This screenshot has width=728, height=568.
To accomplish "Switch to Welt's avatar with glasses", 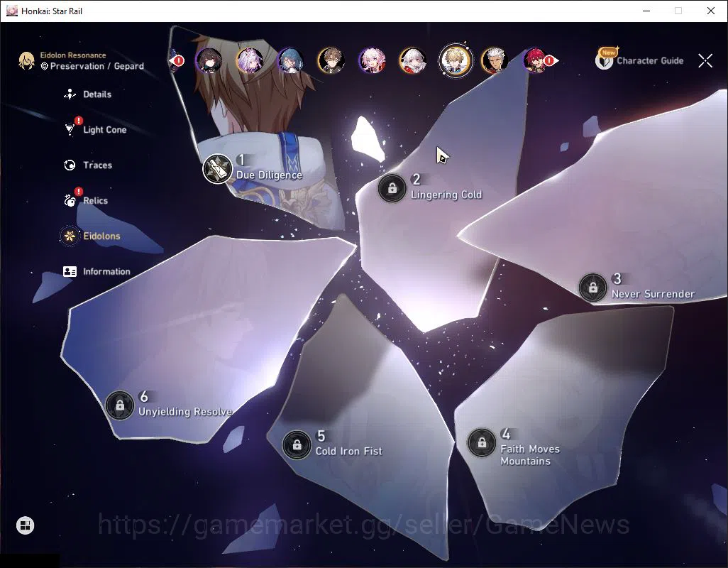I will (331, 61).
